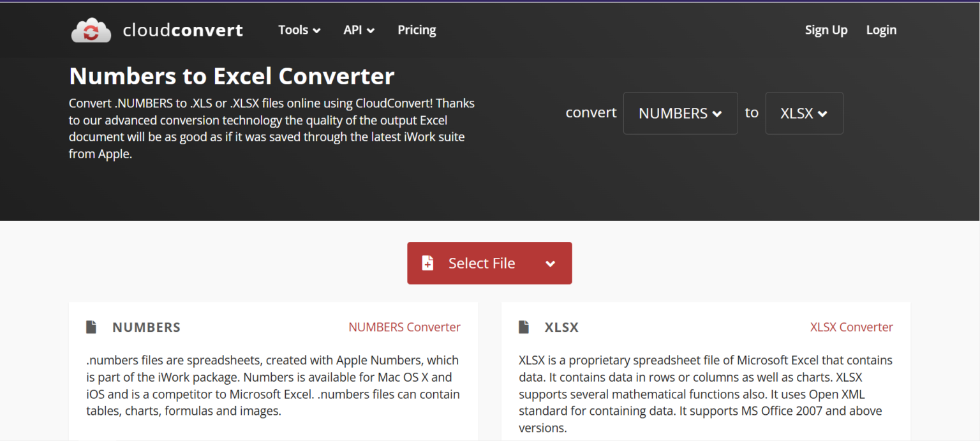Click the Numbers to Excel Converter heading
The image size is (980, 441).
click(x=232, y=77)
